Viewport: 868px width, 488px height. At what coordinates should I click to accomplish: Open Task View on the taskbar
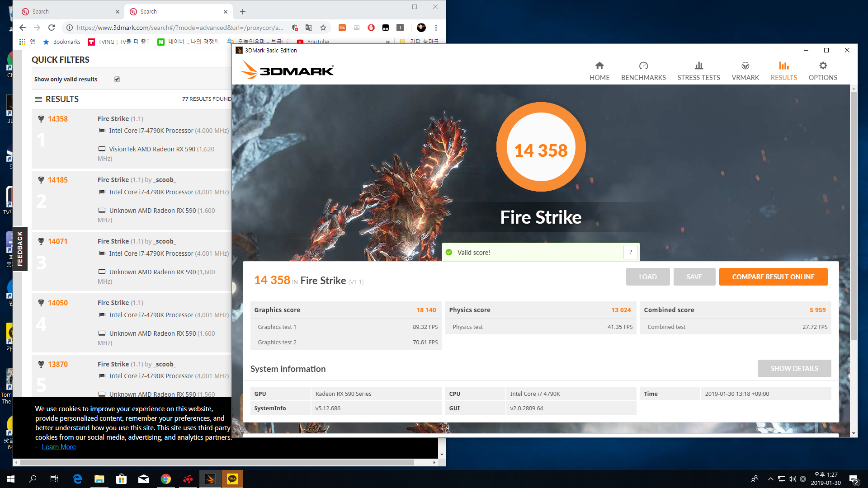[54, 479]
